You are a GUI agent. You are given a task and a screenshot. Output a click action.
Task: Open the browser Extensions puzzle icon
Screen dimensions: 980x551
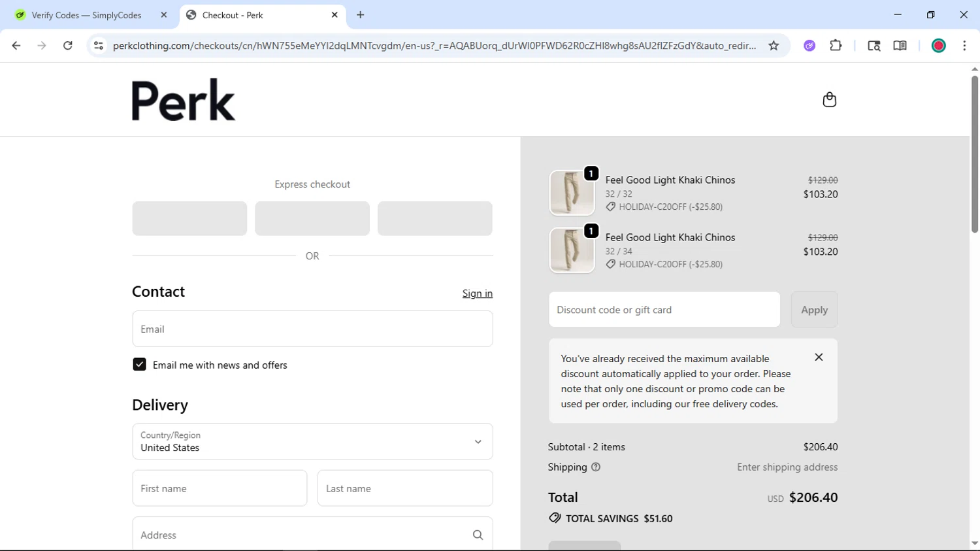[836, 46]
